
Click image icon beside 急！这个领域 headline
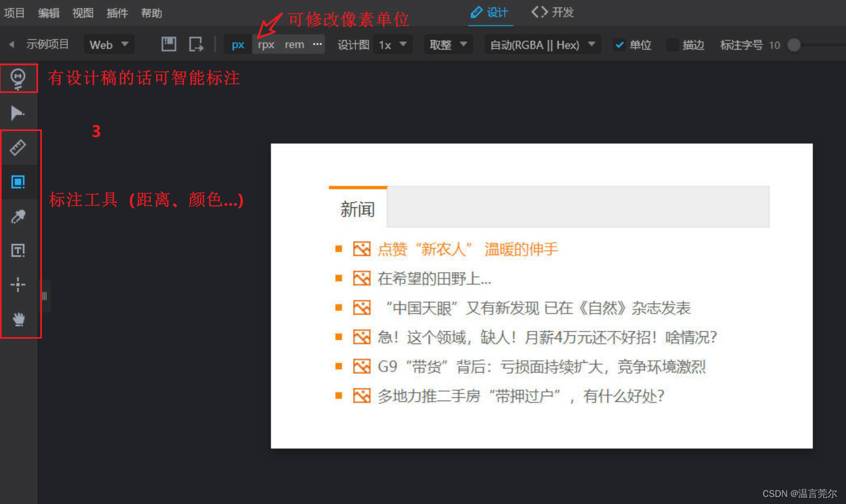point(362,337)
